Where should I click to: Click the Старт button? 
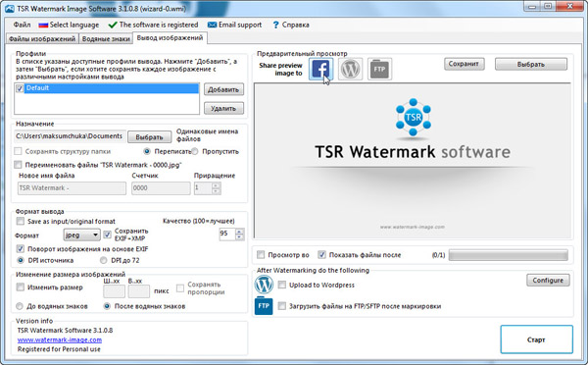(536, 339)
